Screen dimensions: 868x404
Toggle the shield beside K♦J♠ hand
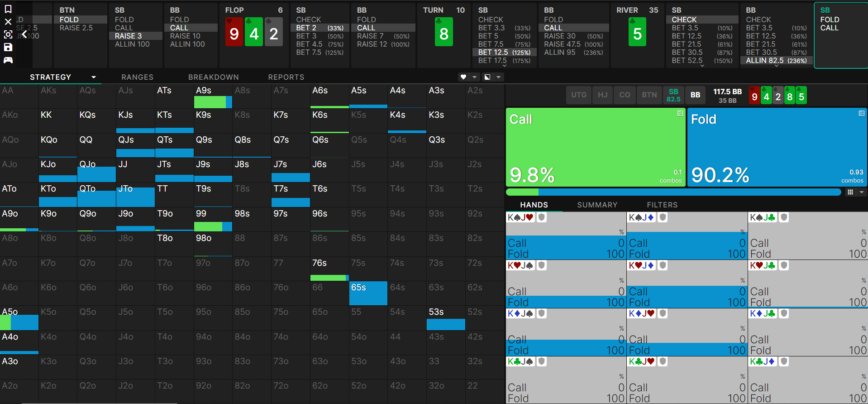pyautogui.click(x=542, y=313)
